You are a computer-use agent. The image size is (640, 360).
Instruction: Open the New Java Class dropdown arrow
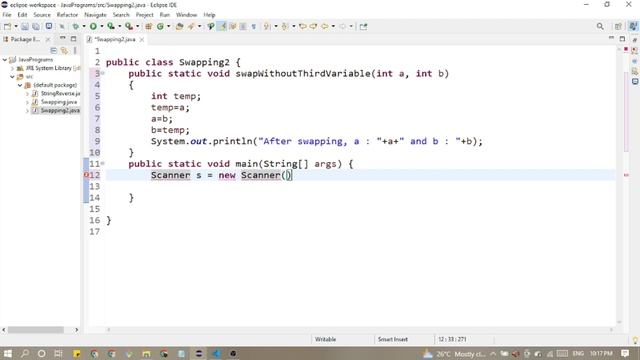(x=169, y=27)
